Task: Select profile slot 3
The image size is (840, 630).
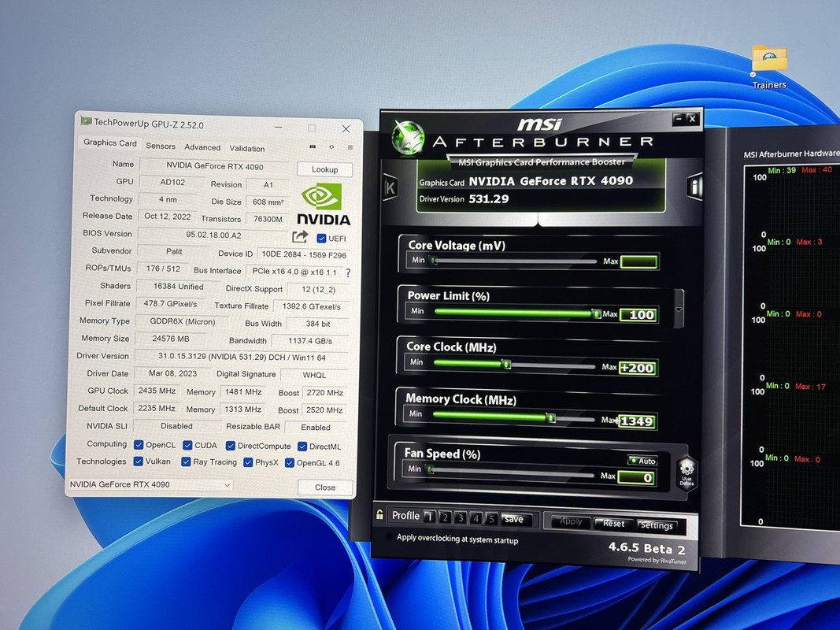Action: pyautogui.click(x=461, y=518)
